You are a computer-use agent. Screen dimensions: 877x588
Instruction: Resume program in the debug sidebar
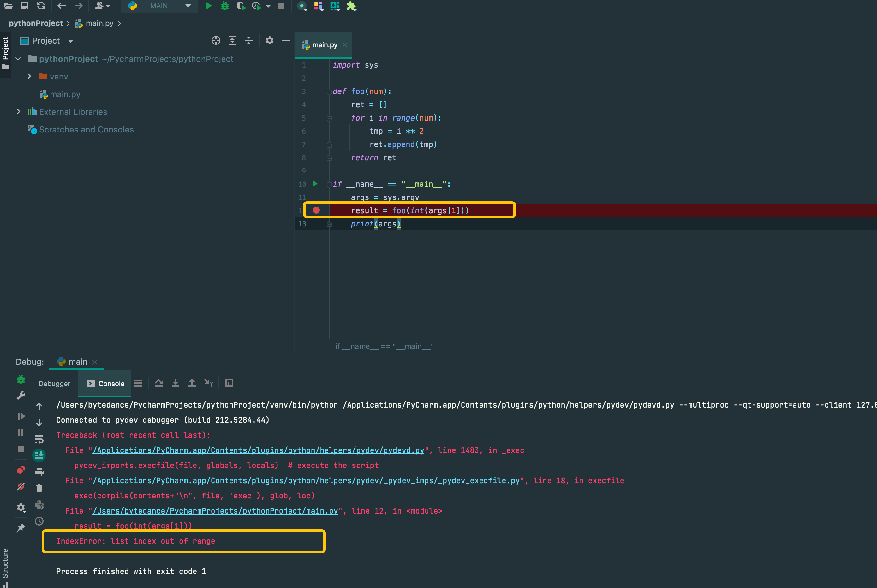(x=21, y=416)
